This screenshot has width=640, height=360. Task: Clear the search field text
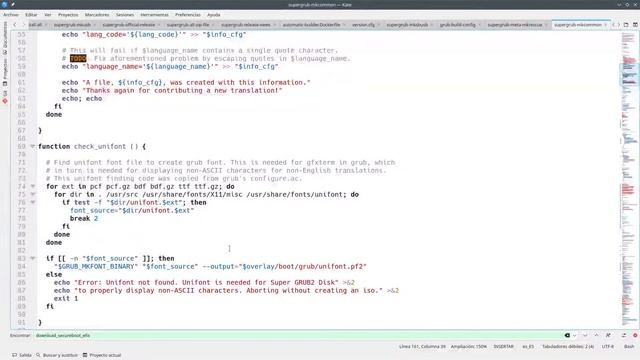[567, 336]
